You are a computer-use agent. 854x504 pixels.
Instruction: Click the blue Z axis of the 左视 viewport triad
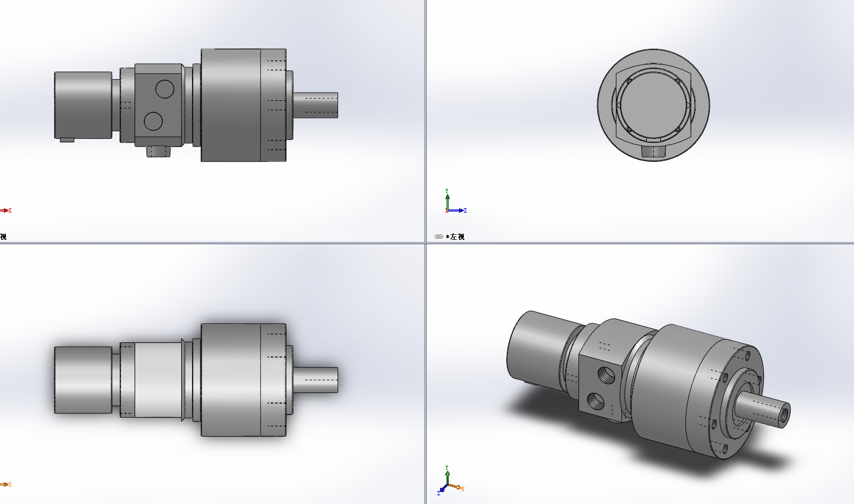coord(457,210)
